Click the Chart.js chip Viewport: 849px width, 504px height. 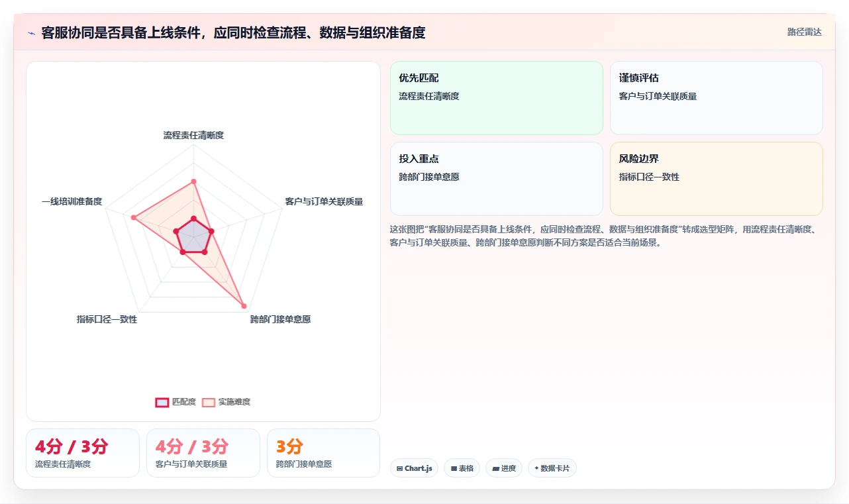[x=414, y=468]
